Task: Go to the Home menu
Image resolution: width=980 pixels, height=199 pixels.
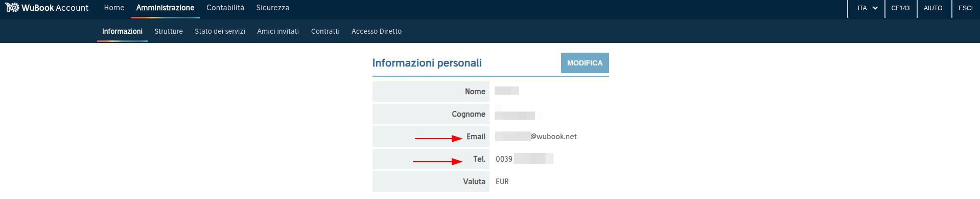Action: (114, 8)
